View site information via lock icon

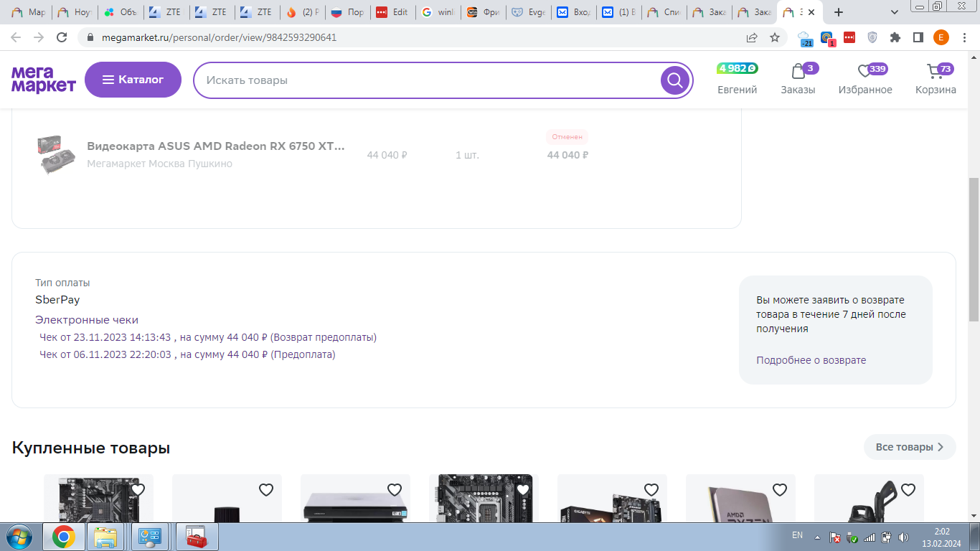tap(90, 37)
